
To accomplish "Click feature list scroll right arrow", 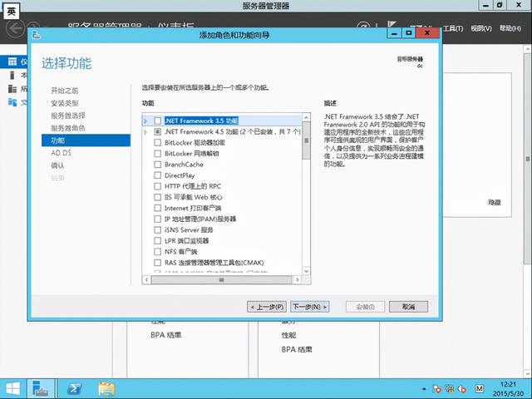I will [298, 280].
